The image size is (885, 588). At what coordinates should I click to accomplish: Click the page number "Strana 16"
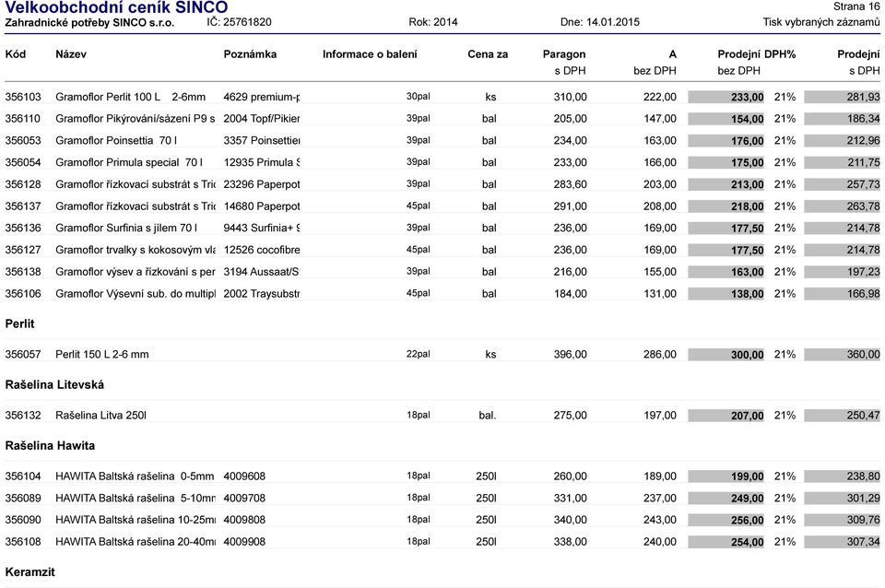pyautogui.click(x=856, y=6)
